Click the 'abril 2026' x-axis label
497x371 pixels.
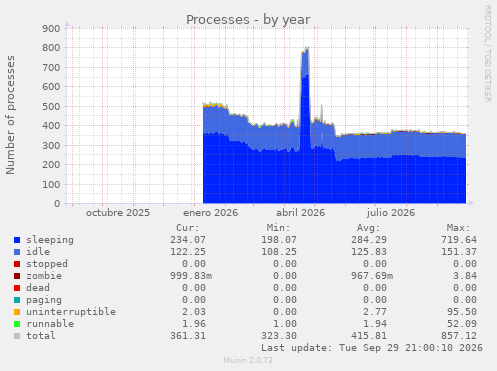[x=300, y=213]
